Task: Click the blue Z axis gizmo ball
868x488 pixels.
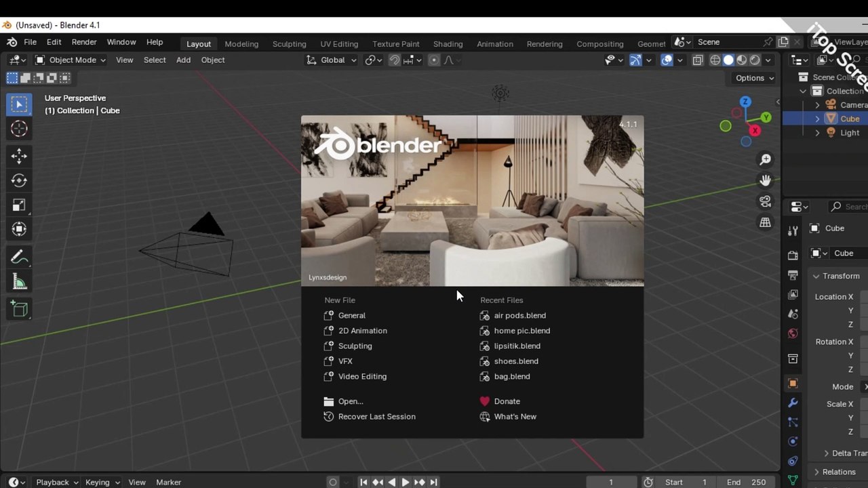Action: point(745,102)
